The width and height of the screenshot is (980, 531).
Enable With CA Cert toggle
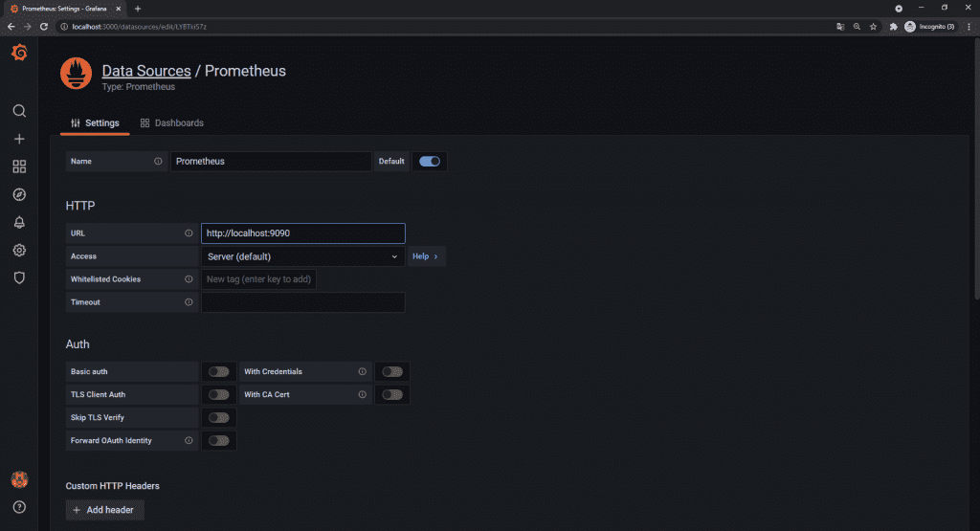(x=392, y=395)
